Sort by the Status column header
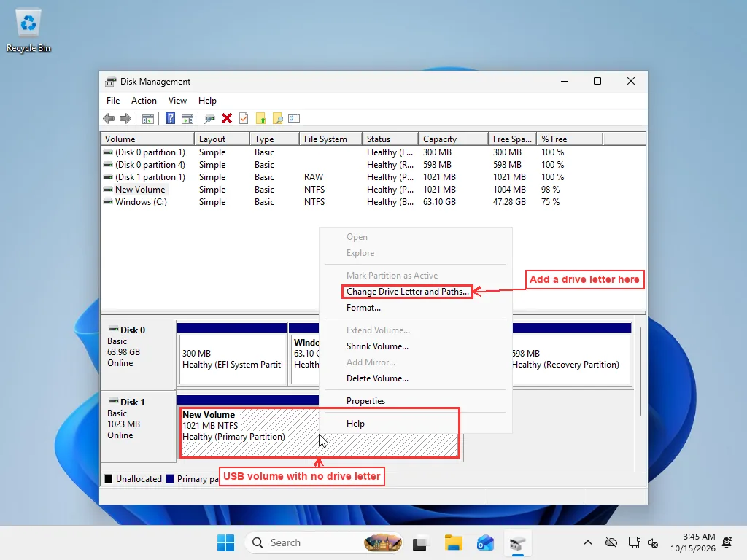The width and height of the screenshot is (747, 560). [390, 139]
